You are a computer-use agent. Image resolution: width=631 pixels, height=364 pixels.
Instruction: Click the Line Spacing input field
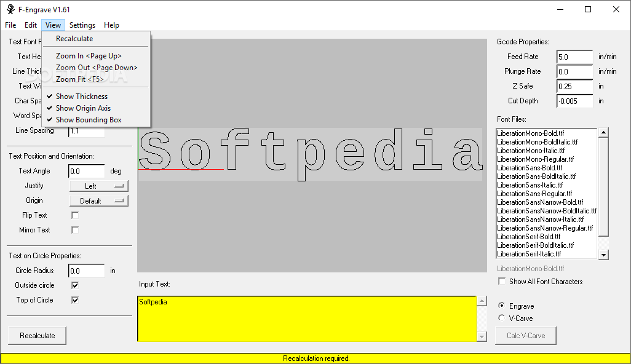click(x=87, y=131)
